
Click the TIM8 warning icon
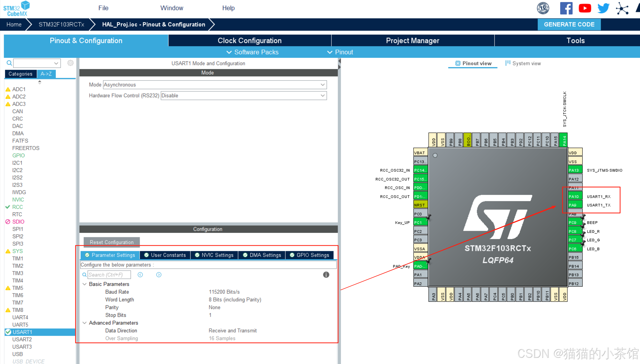8,310
